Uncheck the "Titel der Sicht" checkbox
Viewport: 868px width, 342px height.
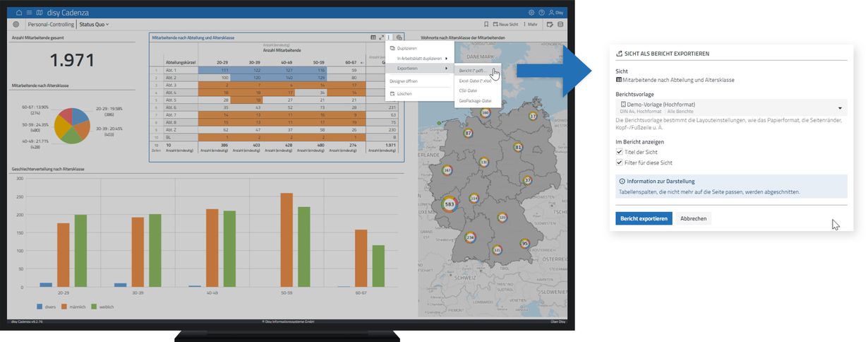(619, 152)
